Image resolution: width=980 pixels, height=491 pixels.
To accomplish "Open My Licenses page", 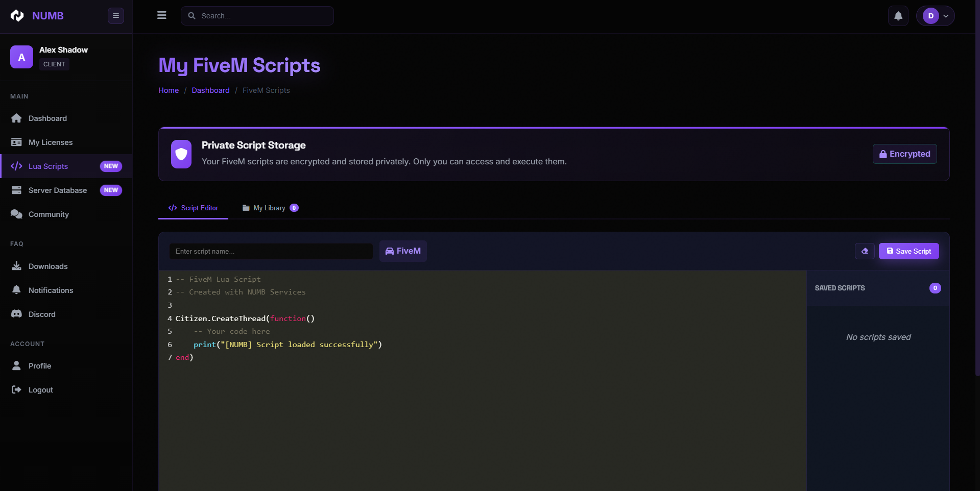I will pos(66,142).
